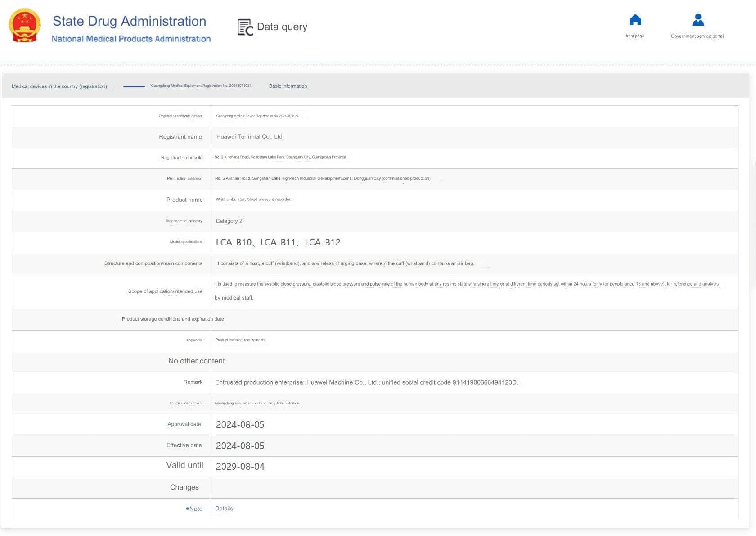Go to the front page via home icon
The width and height of the screenshot is (756, 536).
tap(635, 20)
